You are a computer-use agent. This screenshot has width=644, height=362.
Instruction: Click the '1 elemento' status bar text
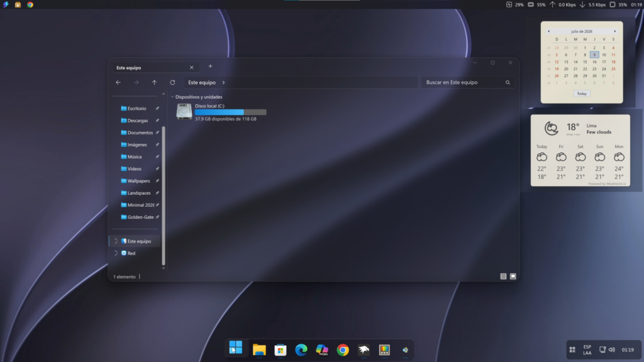click(125, 277)
